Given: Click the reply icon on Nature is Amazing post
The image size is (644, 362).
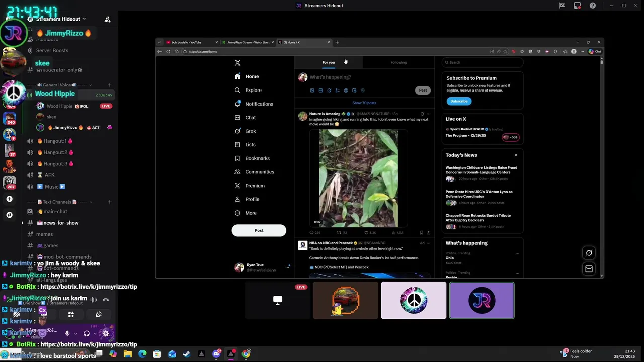Looking at the screenshot, I should pyautogui.click(x=311, y=233).
